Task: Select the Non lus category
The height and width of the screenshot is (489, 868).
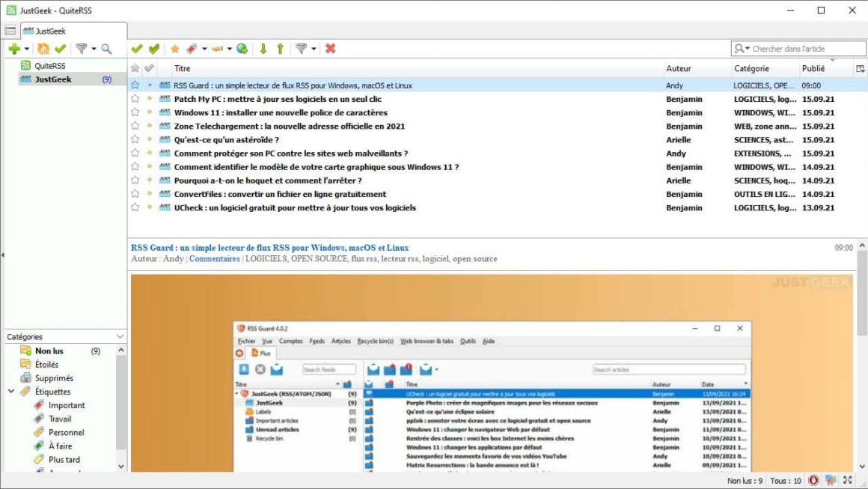Action: click(x=49, y=350)
